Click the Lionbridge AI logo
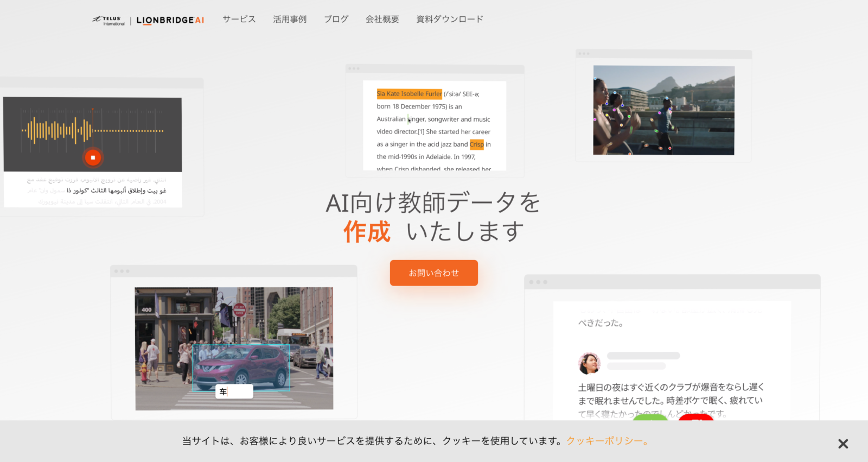The width and height of the screenshot is (868, 462). (170, 20)
